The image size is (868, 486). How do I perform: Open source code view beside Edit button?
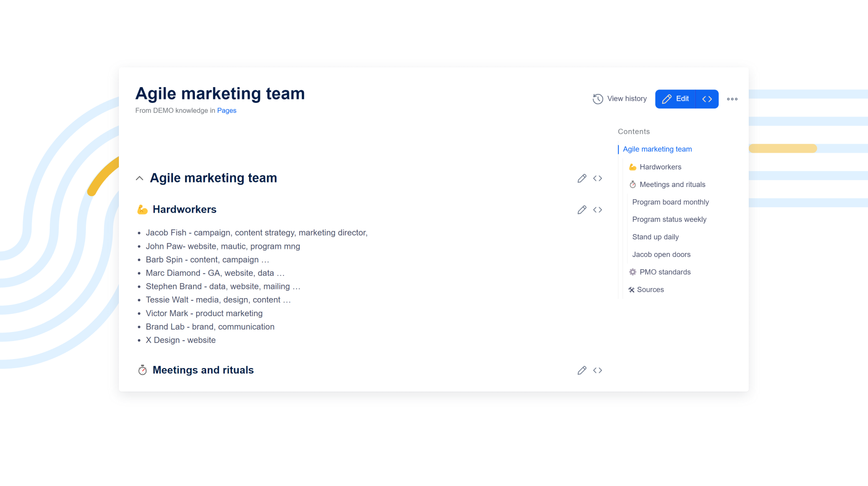point(707,99)
